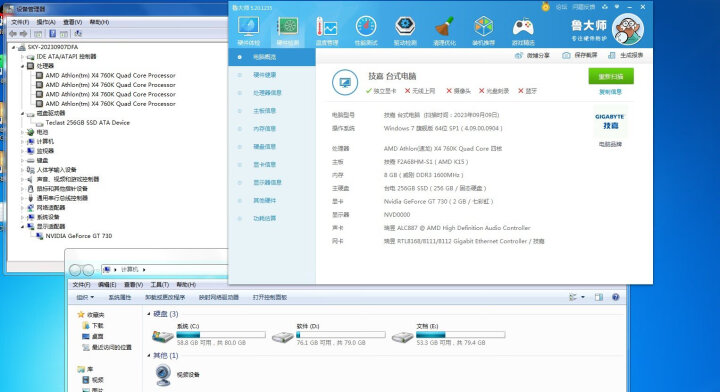The width and height of the screenshot is (720, 392).
Task: Click the green 重新扫描 button
Action: coord(611,76)
